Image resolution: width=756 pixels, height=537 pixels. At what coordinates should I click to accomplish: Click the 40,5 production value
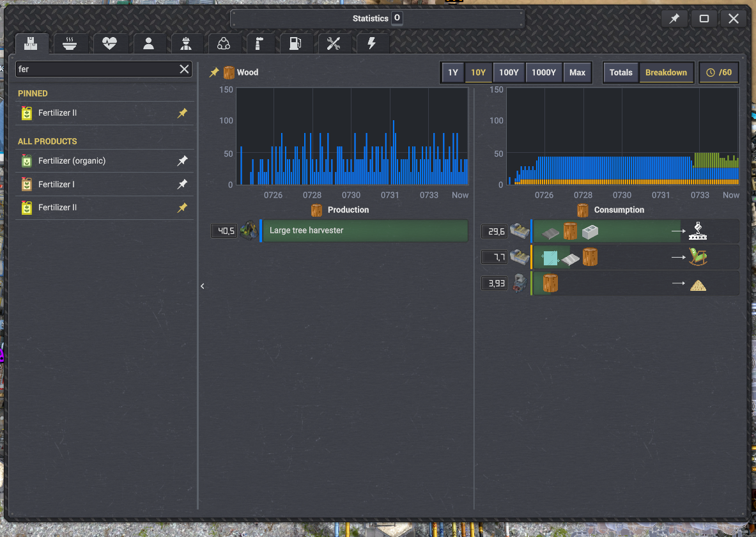coord(225,231)
